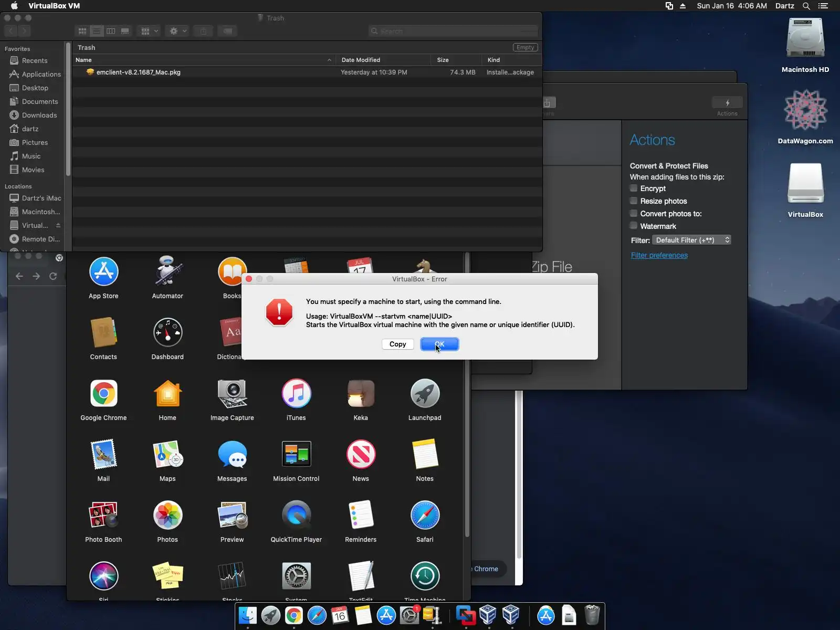Enable the Resize photos checkbox

634,201
